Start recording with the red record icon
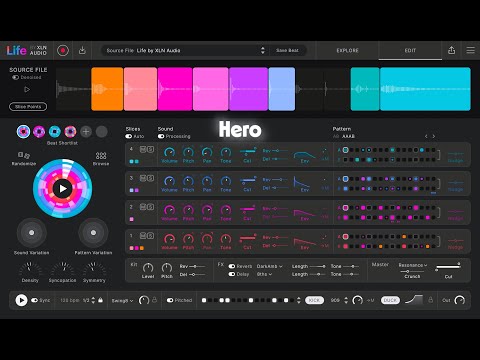This screenshot has height=360, width=480. [x=63, y=51]
